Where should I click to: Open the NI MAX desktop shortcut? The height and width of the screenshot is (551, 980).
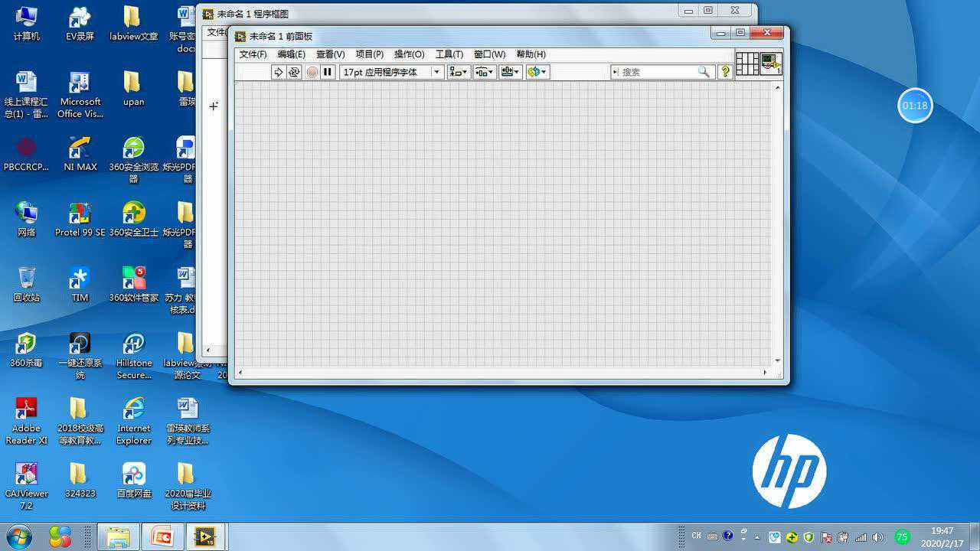tap(80, 153)
